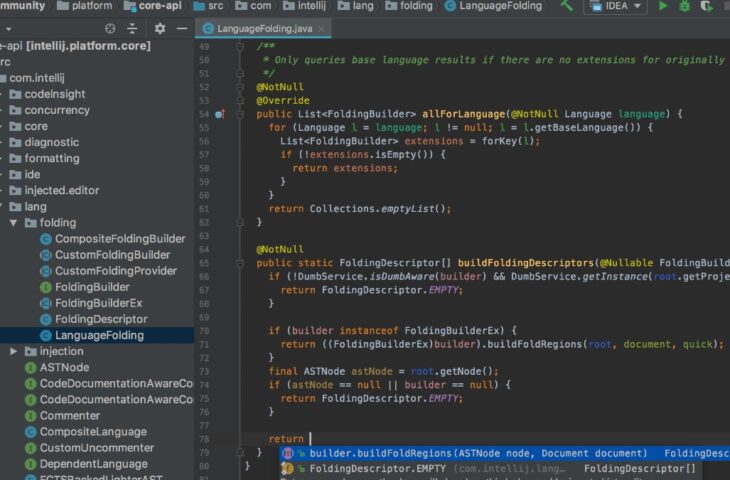730x480 pixels.
Task: Fold the allForLanguage method at line 54
Action: [240, 114]
